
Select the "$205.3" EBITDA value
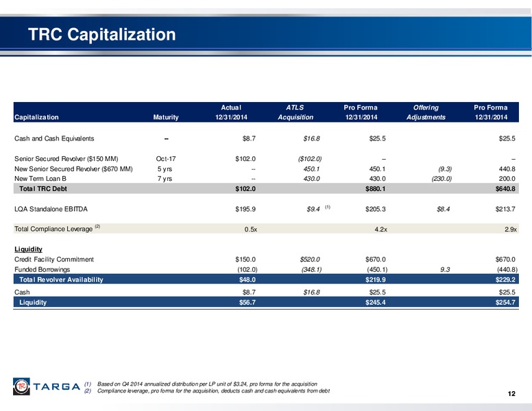point(375,209)
